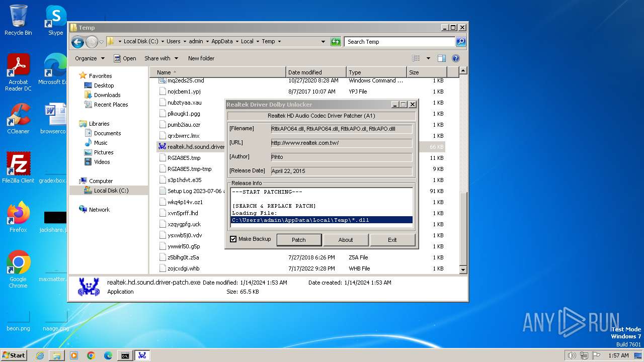This screenshot has height=362, width=644.
Task: Click the Refresh icon beside address bar
Action: click(336, 42)
